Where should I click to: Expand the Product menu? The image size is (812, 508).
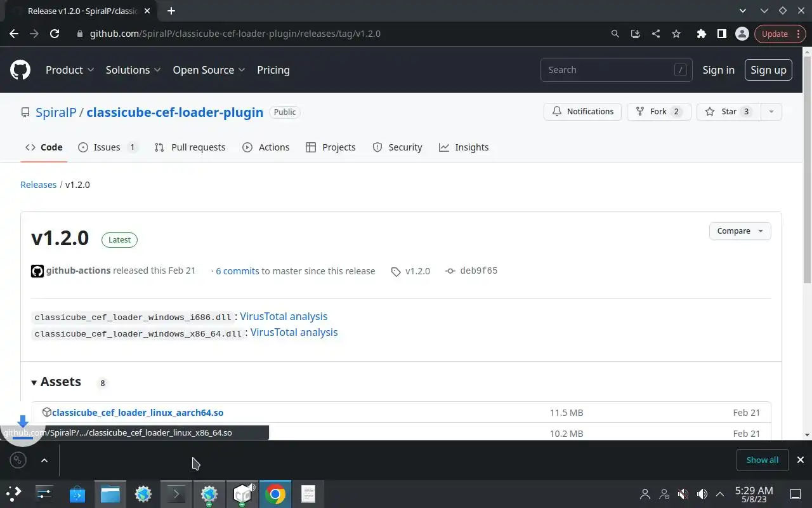tap(70, 70)
